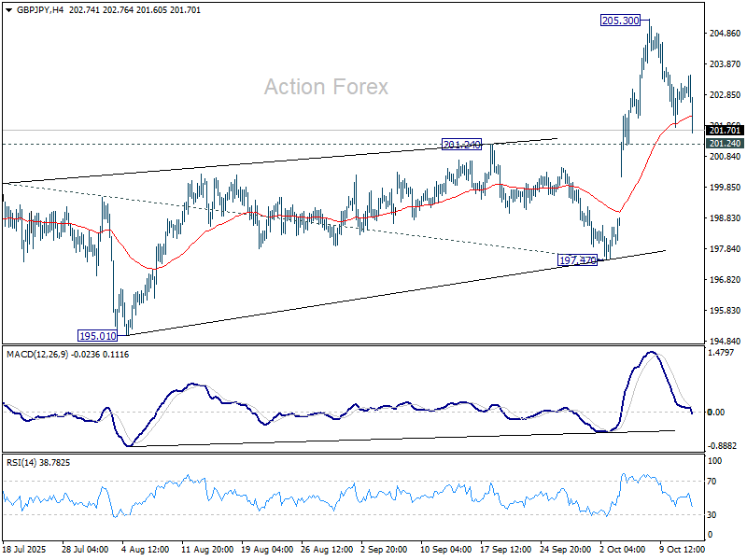Click the Action Forex watermark
This screenshot has width=747, height=560.
pyautogui.click(x=326, y=87)
